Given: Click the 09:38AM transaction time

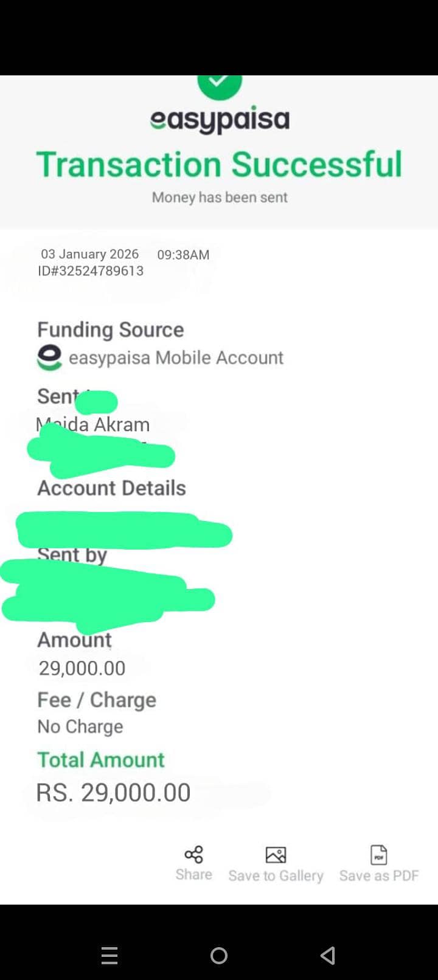Looking at the screenshot, I should [183, 255].
